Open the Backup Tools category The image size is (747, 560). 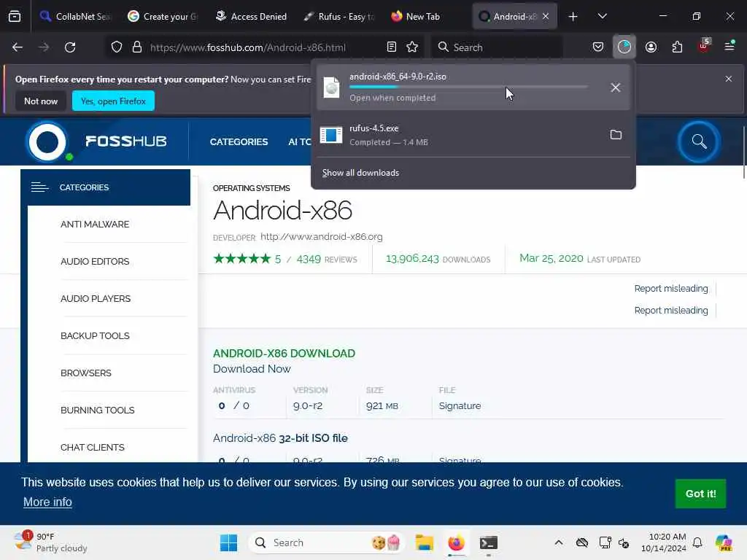95,335
